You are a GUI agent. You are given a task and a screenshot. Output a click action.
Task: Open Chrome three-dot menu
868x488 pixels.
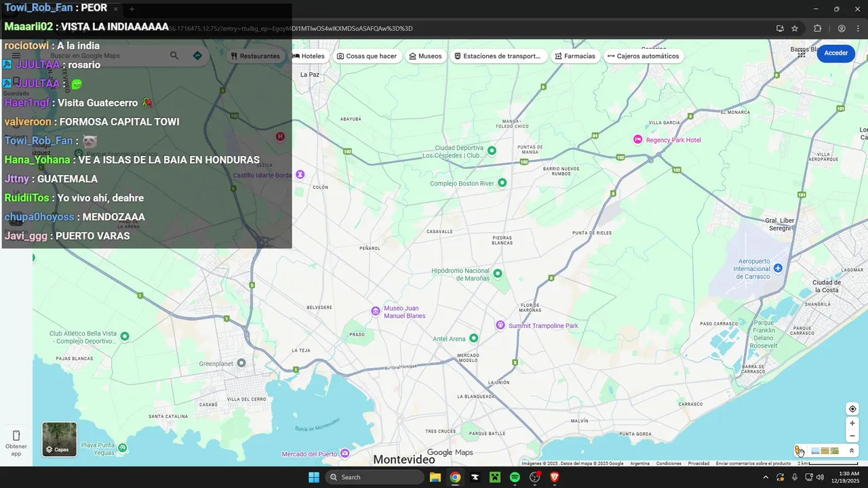[x=858, y=28]
